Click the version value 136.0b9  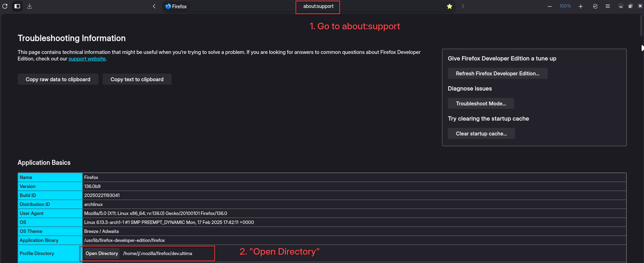[93, 186]
